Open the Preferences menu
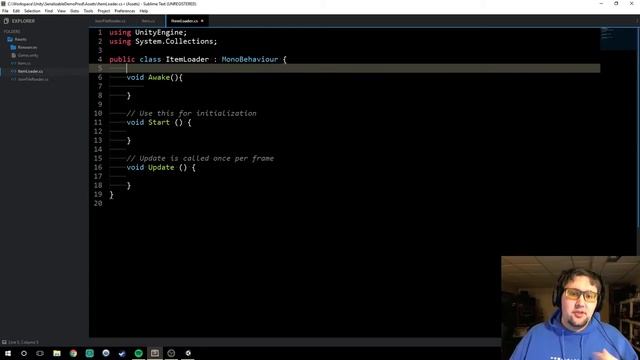 [x=124, y=11]
